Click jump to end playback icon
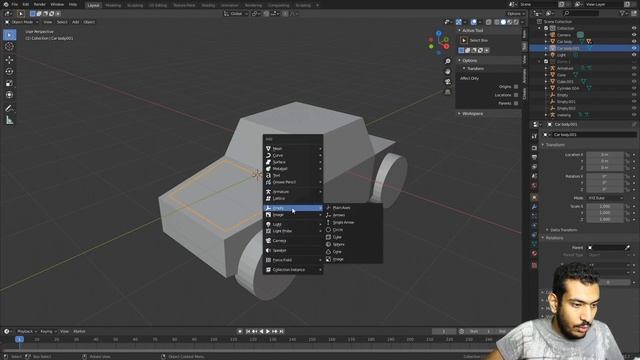The image size is (640, 360). click(x=281, y=331)
